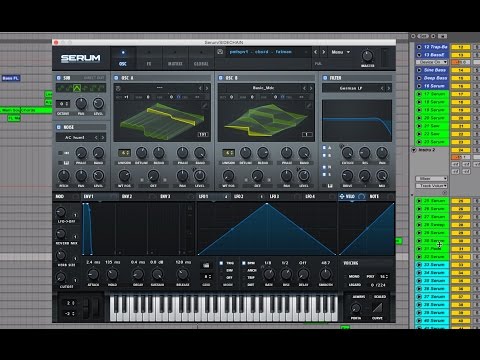Open the LFO shape folder icon
Viewport: 480px width, 360px height.
[x=206, y=265]
